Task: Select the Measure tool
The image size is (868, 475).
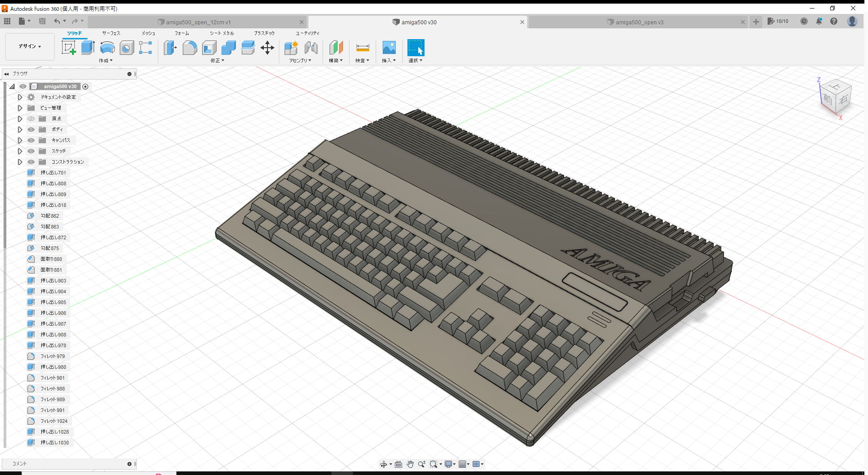Action: click(362, 48)
